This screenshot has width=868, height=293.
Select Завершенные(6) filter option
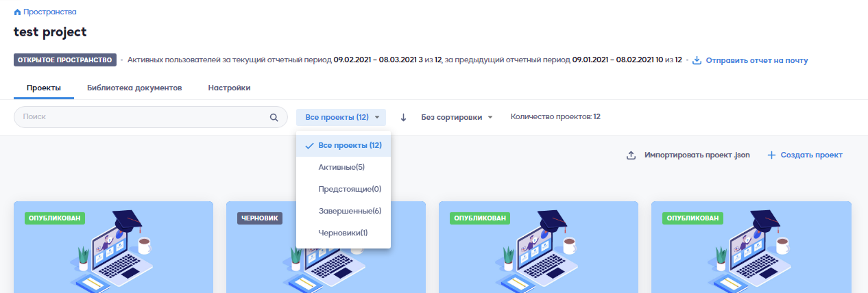pyautogui.click(x=343, y=211)
